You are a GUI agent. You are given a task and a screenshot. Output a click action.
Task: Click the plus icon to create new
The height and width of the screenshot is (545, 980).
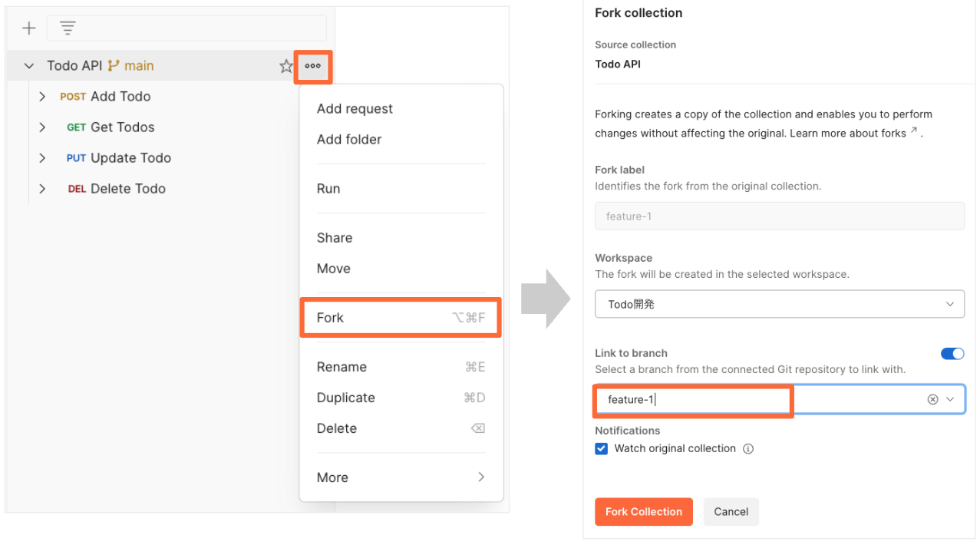(x=29, y=28)
